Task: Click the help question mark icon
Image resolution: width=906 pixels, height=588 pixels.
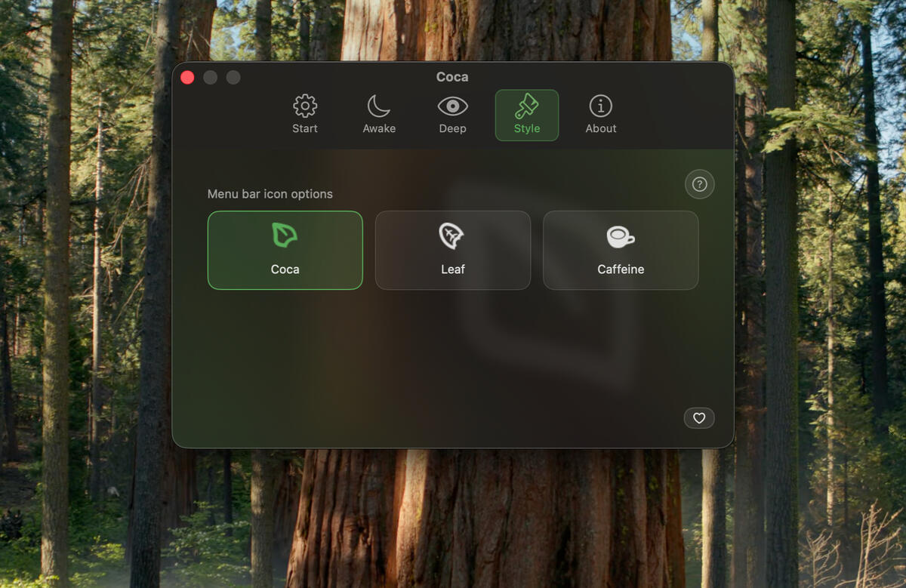Action: (x=699, y=183)
